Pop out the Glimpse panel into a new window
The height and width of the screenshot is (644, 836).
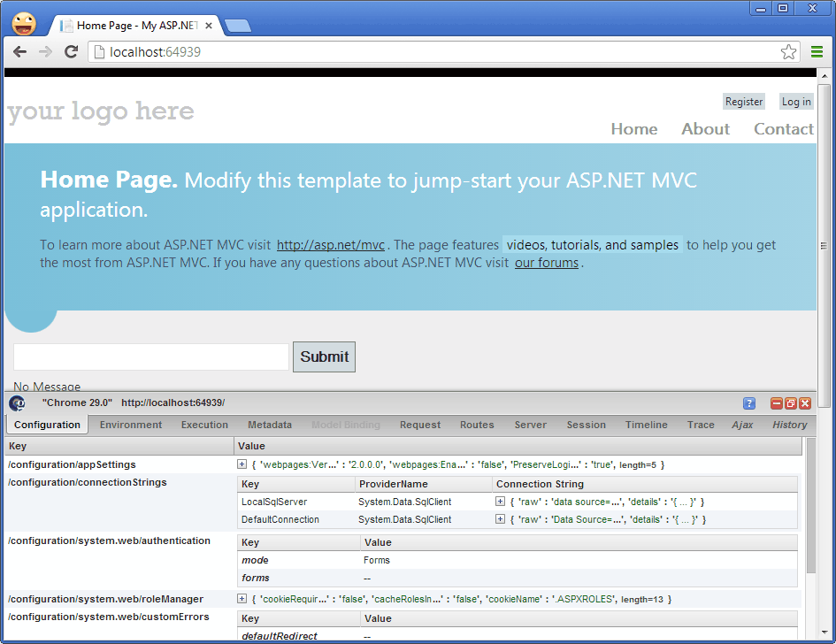click(790, 403)
